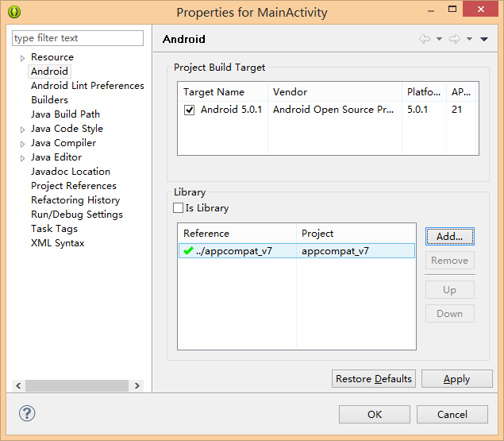Expand the Java Compiler node
Viewport: 504px width, 441px height.
pyautogui.click(x=22, y=144)
